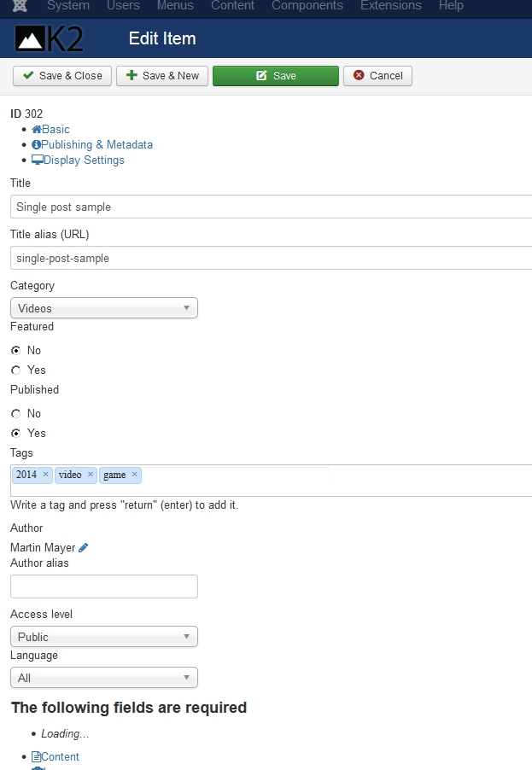532x770 pixels.
Task: Set Published to No
Action: pyautogui.click(x=16, y=414)
